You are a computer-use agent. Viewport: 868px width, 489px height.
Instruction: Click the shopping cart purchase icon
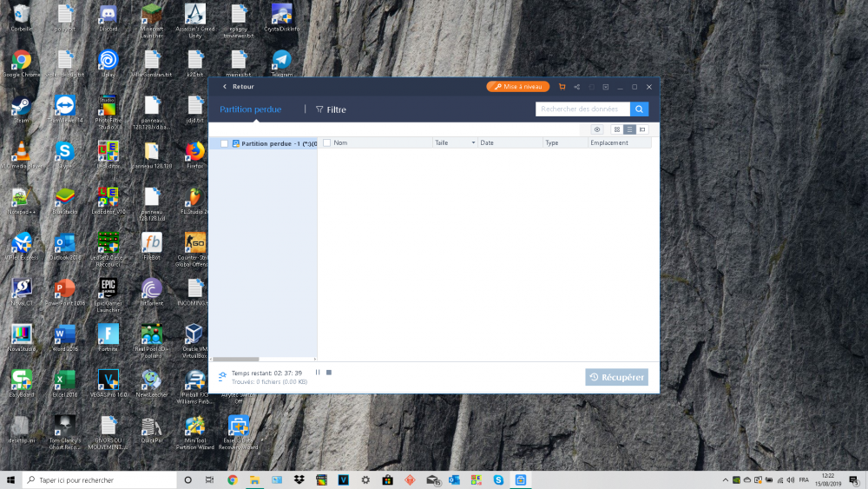(x=562, y=87)
